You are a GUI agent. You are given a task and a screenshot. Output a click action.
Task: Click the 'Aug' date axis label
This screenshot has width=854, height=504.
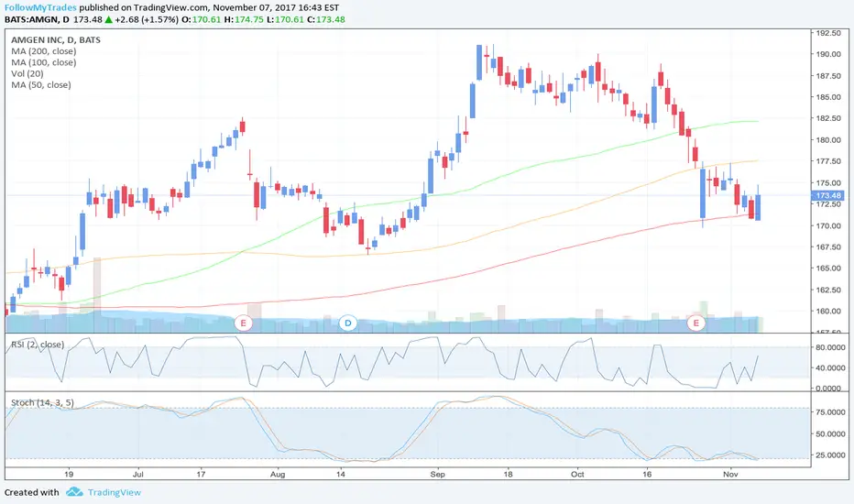[278, 474]
